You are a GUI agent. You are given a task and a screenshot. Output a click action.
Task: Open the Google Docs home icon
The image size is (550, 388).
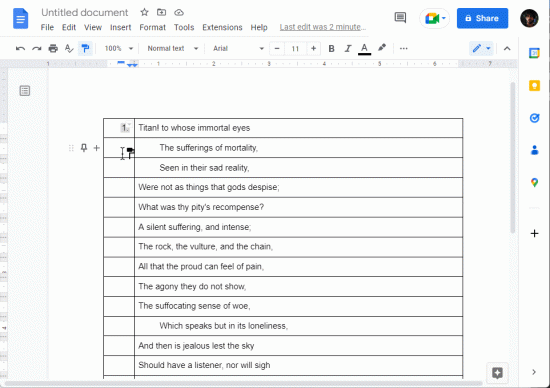[20, 19]
